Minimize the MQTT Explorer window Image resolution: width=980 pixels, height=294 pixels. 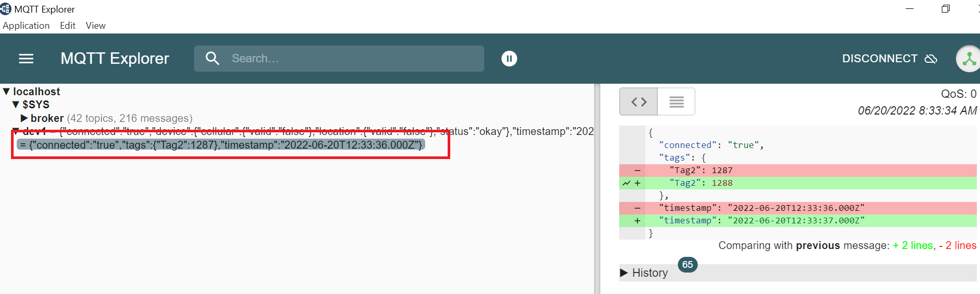click(x=909, y=9)
